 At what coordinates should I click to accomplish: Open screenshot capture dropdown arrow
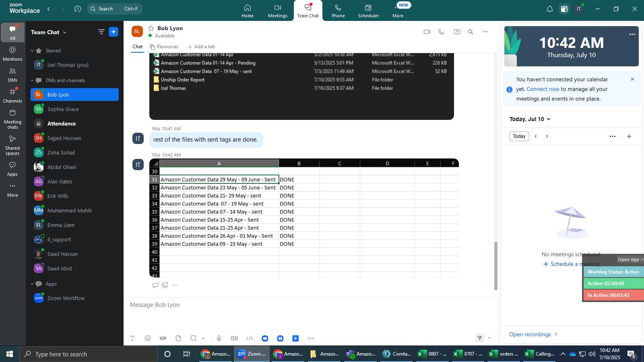(x=203, y=338)
